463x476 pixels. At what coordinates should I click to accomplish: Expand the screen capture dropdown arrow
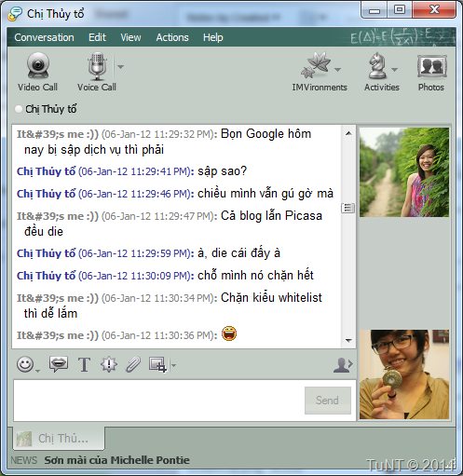pyautogui.click(x=173, y=365)
